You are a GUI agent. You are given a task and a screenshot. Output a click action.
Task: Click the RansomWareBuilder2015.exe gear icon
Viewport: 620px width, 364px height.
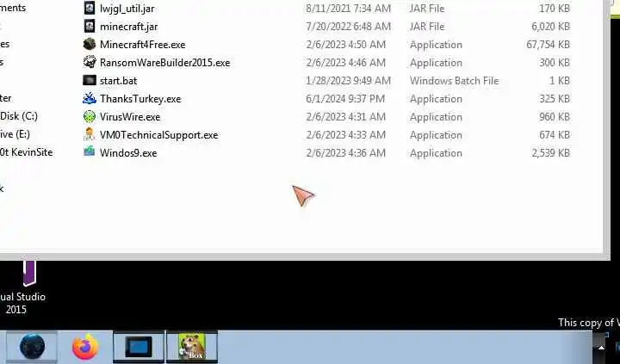[x=90, y=62]
